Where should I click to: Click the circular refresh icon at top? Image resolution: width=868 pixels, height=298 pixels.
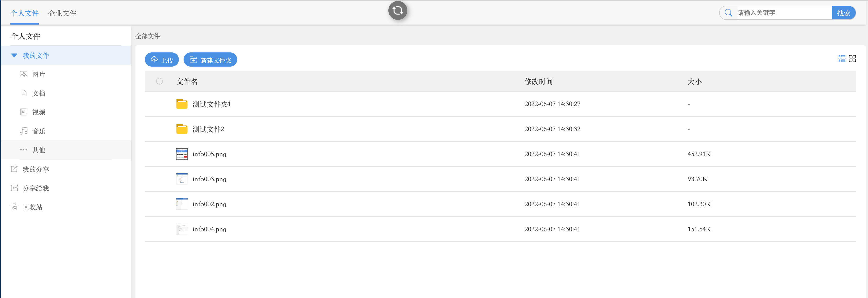point(398,10)
